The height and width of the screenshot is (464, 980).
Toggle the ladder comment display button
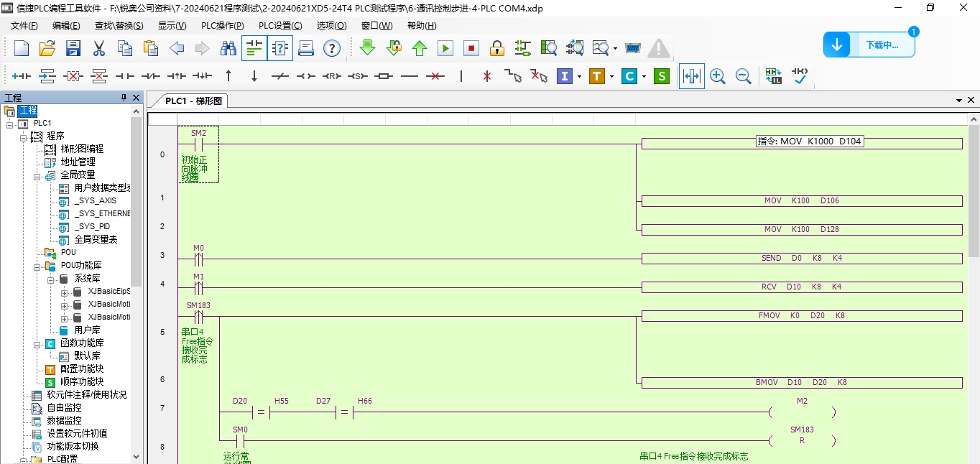pyautogui.click(x=254, y=48)
